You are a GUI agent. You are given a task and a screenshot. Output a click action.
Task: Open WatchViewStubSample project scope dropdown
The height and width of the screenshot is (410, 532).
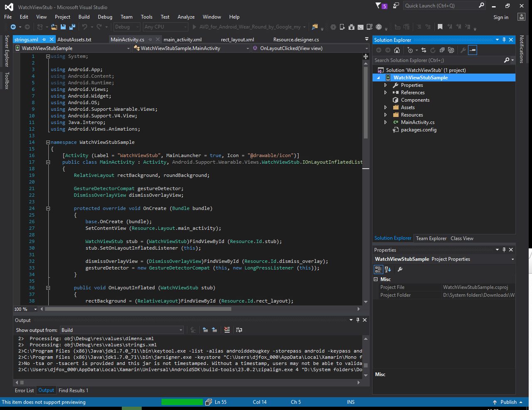[x=73, y=48]
